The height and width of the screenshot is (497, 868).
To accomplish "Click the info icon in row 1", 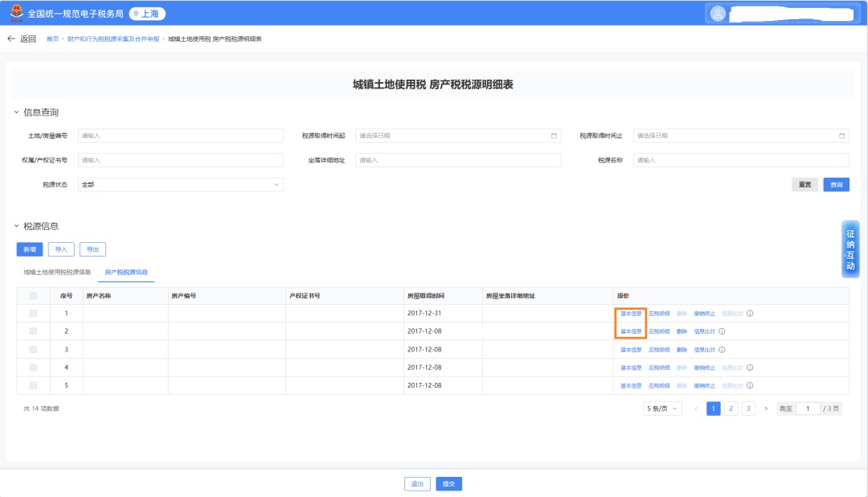I will [x=750, y=314].
